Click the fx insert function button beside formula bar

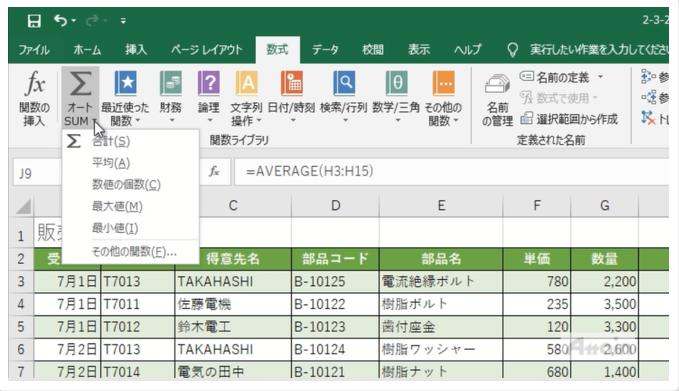[x=214, y=171]
